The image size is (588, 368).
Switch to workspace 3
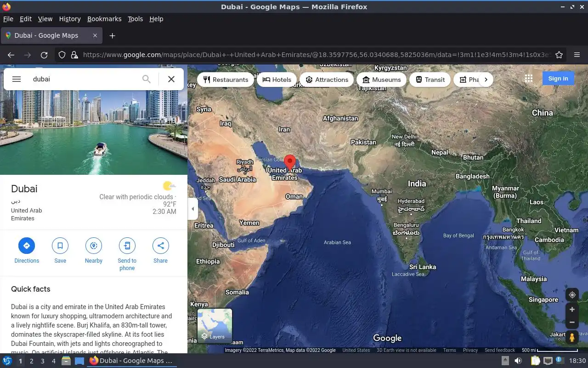pos(43,361)
